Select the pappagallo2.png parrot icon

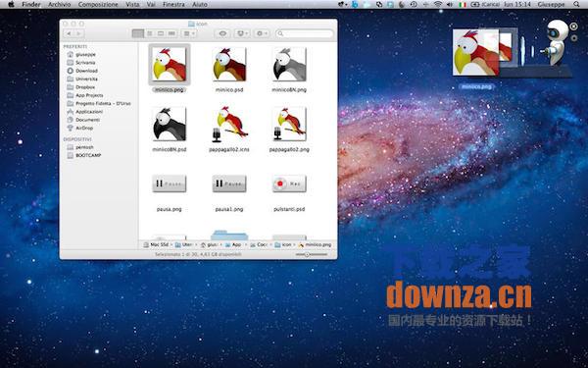(289, 124)
